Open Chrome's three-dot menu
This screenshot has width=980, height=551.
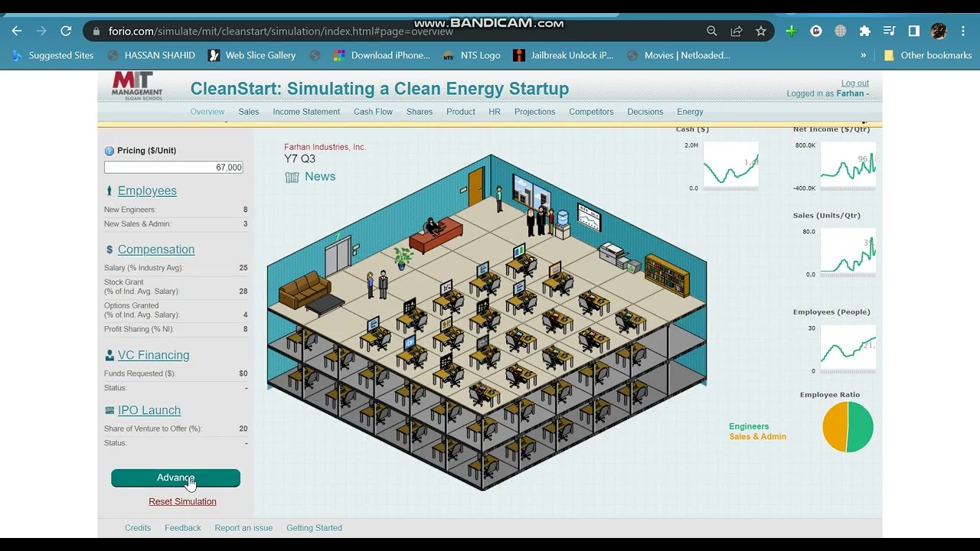click(x=963, y=31)
